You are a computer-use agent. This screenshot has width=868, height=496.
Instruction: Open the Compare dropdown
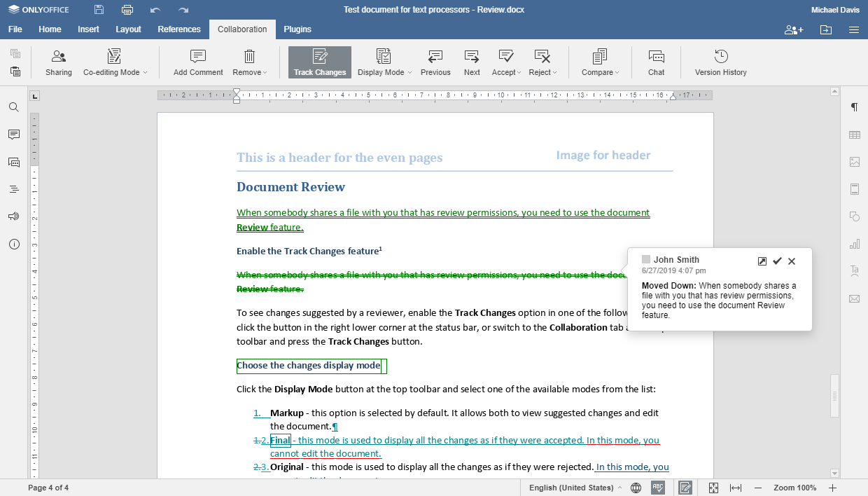[x=600, y=62]
